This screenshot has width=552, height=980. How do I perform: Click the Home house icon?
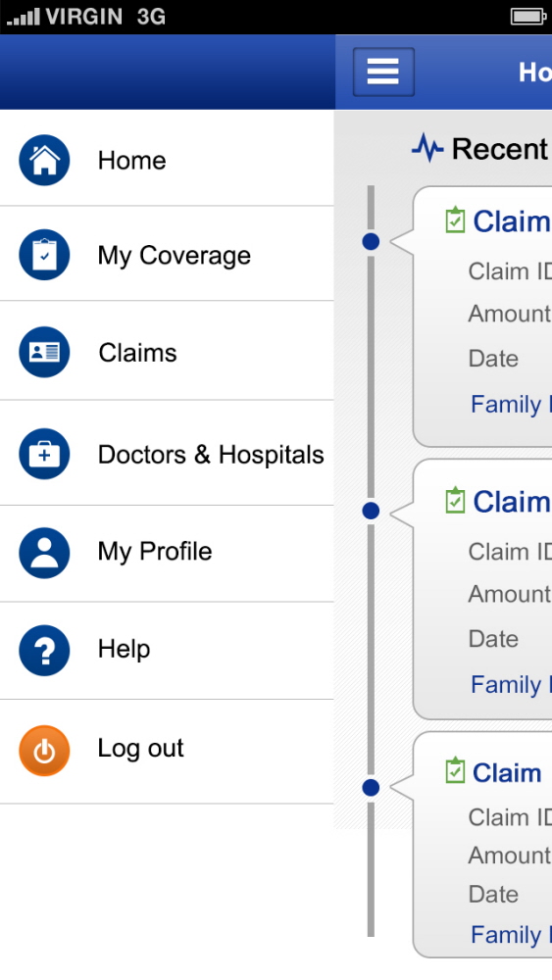click(x=44, y=161)
